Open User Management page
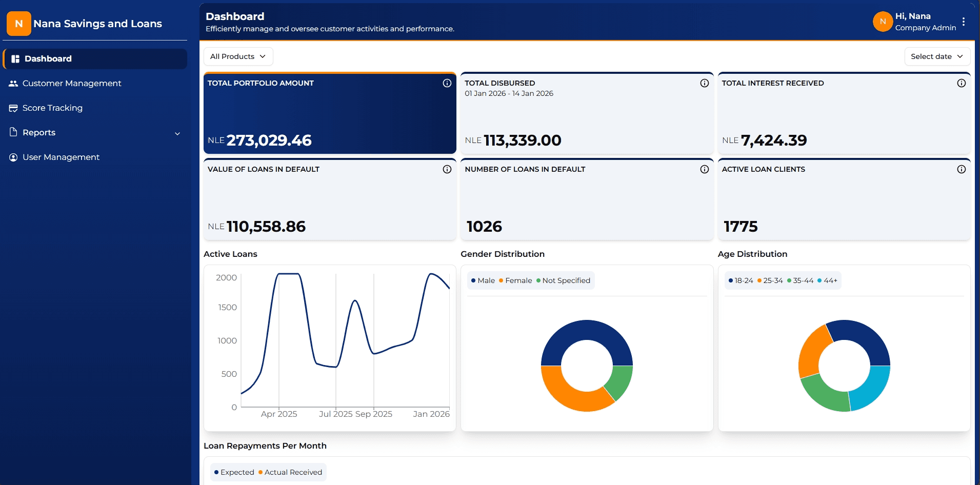 pyautogui.click(x=61, y=157)
